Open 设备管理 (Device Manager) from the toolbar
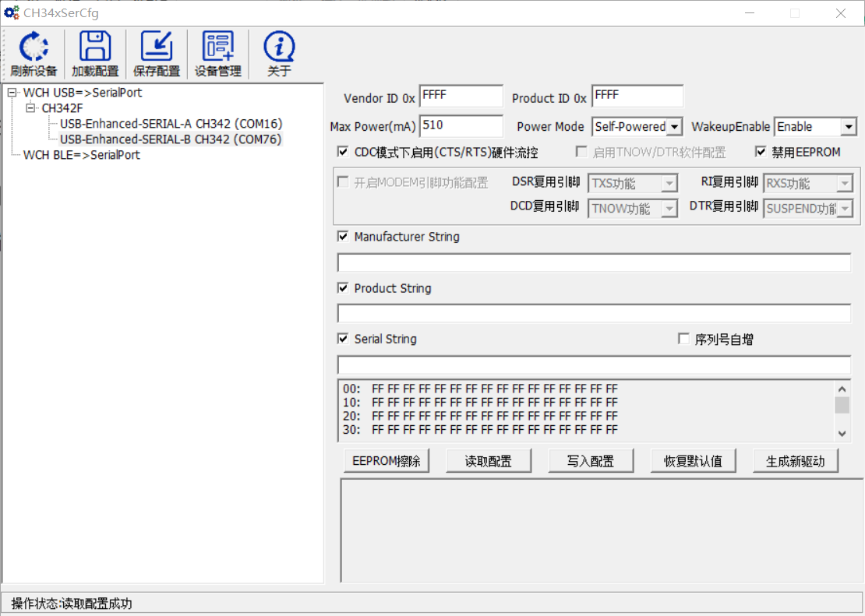This screenshot has height=616, width=865. pos(217,52)
